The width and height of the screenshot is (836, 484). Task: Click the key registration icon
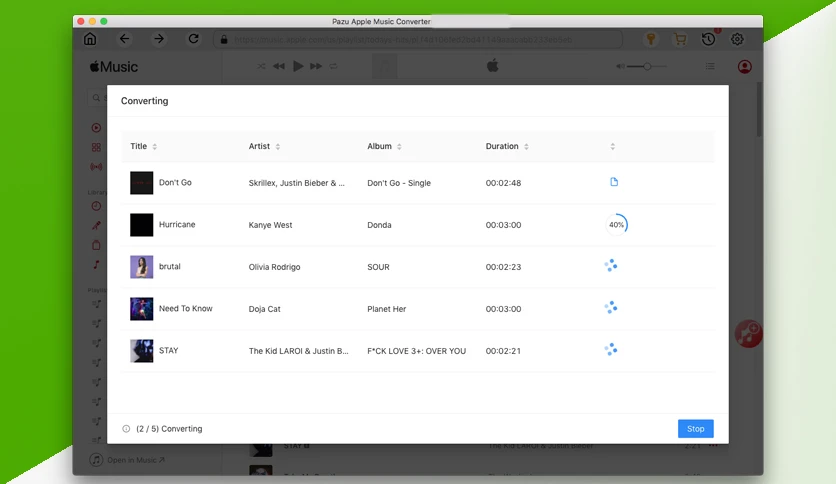coord(651,39)
